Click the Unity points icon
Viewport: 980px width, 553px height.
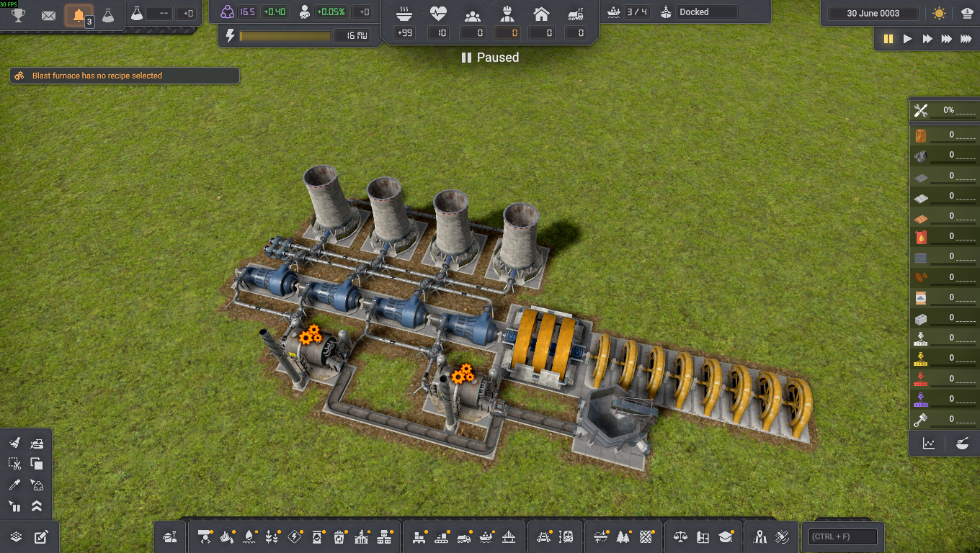[227, 12]
